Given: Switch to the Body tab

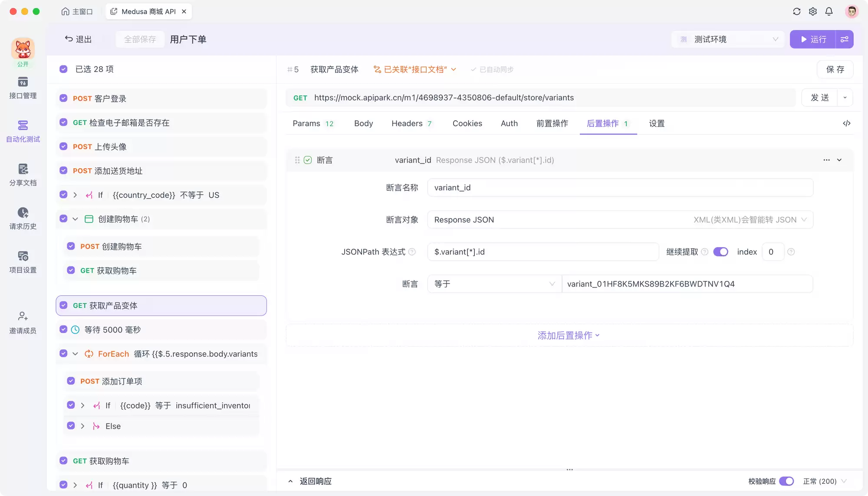Looking at the screenshot, I should 363,124.
